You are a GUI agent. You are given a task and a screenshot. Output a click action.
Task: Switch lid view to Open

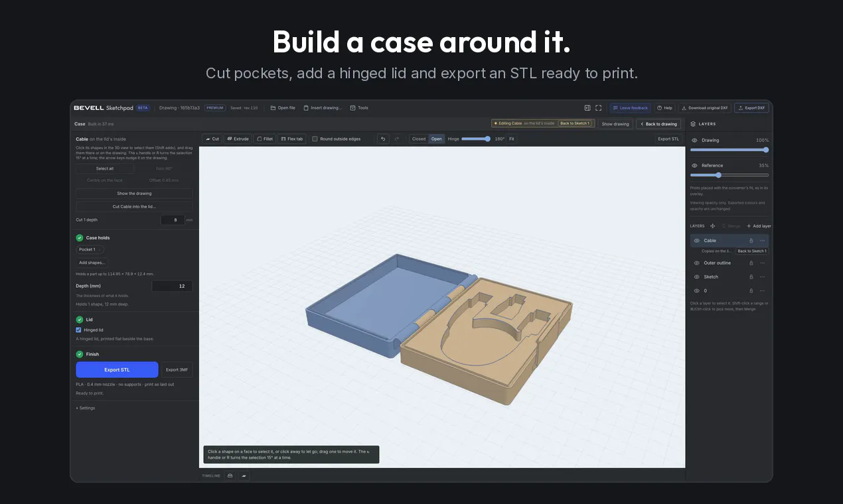point(436,139)
